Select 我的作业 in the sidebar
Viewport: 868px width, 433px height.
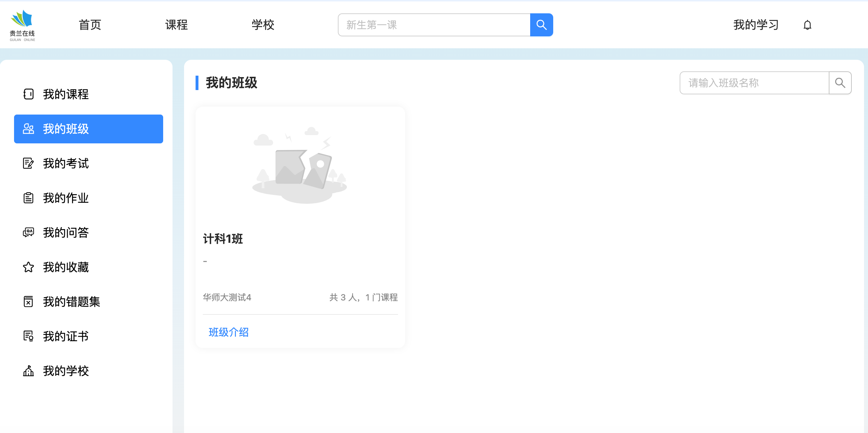66,198
